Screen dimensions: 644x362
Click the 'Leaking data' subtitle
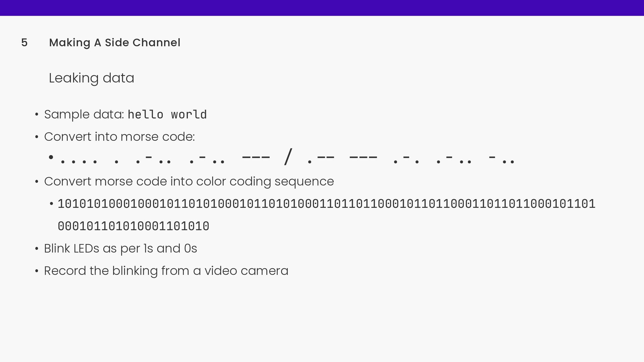point(92,78)
